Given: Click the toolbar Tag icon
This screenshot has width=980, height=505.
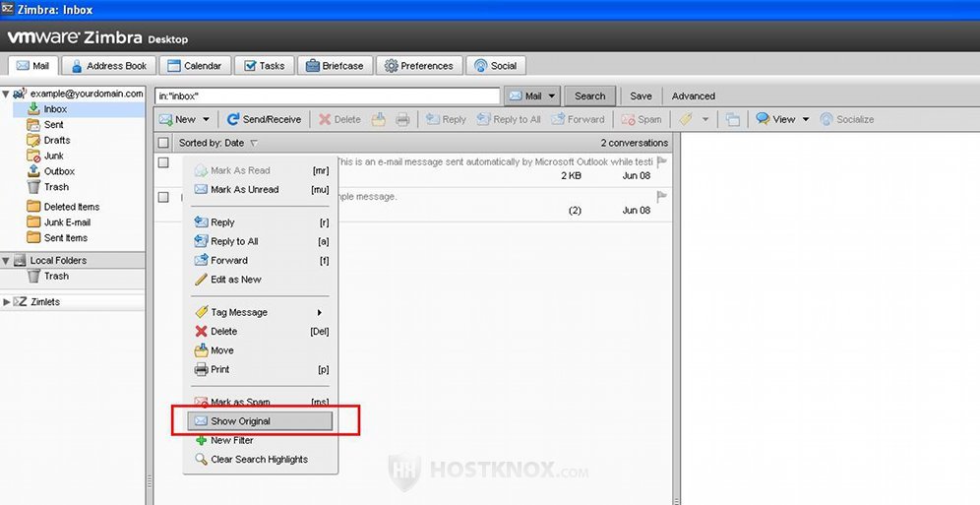Looking at the screenshot, I should (x=686, y=119).
